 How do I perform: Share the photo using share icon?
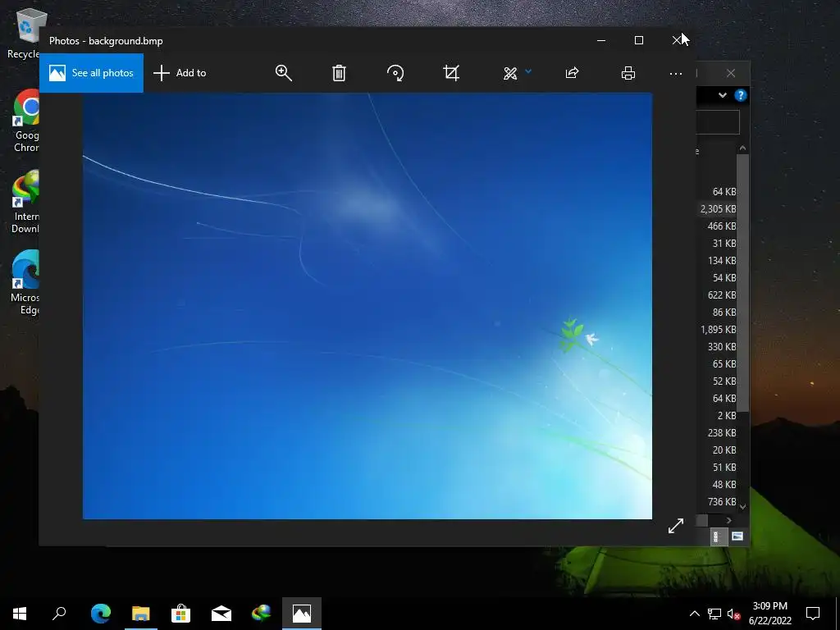click(x=572, y=73)
